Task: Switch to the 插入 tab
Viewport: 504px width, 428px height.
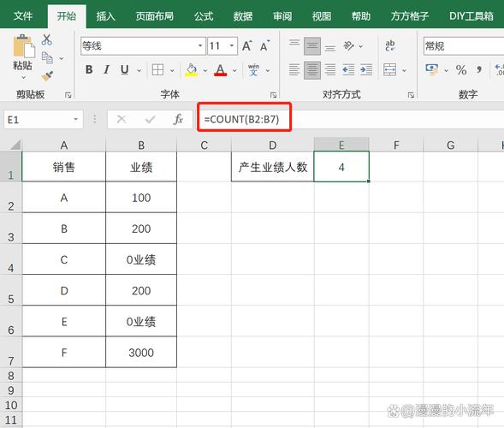Action: pyautogui.click(x=105, y=15)
